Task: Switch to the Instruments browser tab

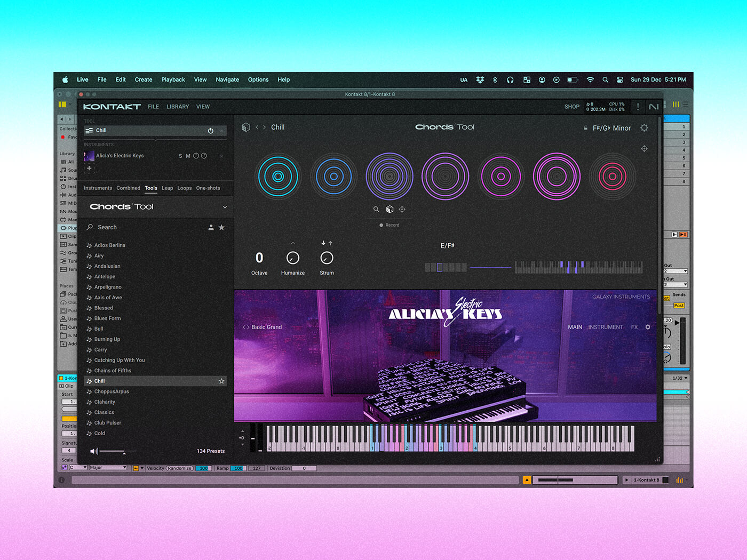Action: 98,188
